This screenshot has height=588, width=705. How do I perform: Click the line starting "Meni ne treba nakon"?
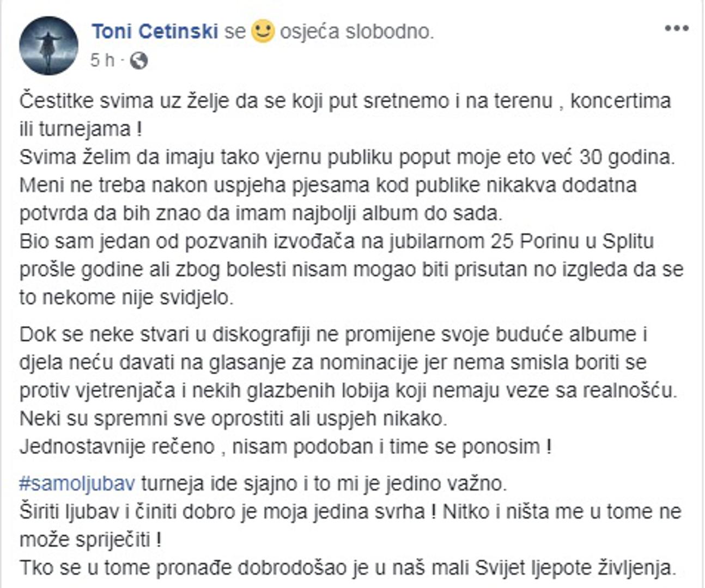point(328,185)
